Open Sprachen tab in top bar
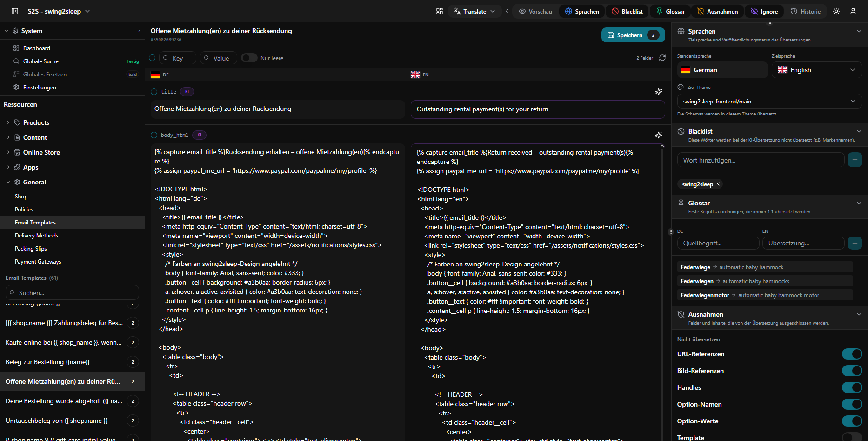 coord(582,11)
